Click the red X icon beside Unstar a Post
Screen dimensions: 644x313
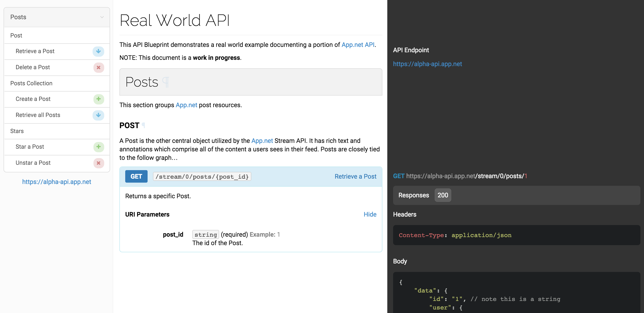pyautogui.click(x=98, y=163)
